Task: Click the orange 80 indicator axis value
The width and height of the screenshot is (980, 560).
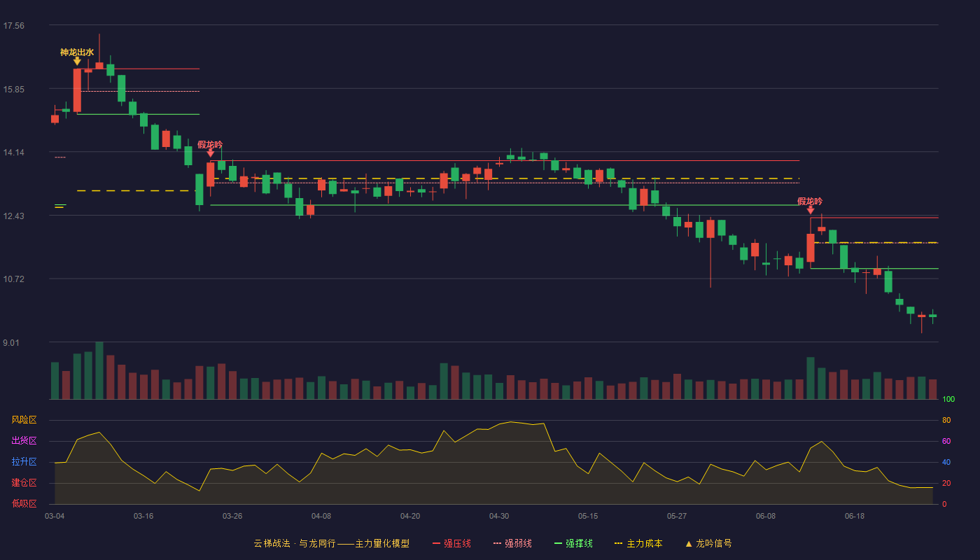Action: click(946, 420)
